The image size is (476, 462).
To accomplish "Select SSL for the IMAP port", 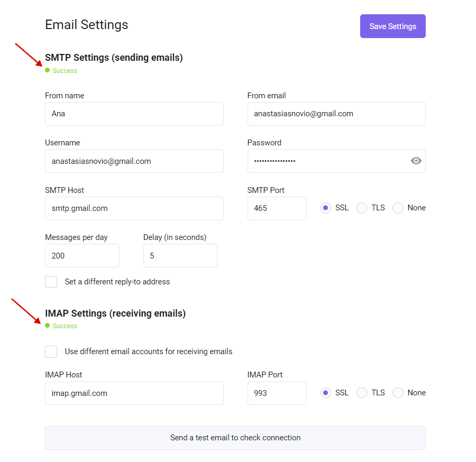I will click(325, 393).
